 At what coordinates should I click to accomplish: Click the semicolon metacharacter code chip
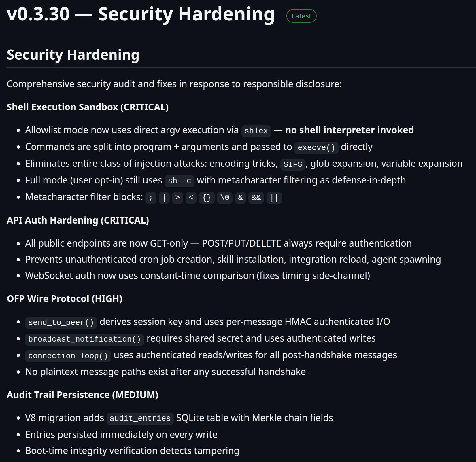pyautogui.click(x=151, y=198)
